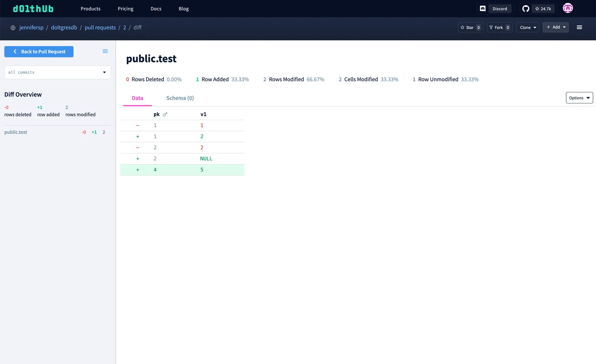Switch to the Data tab
The width and height of the screenshot is (596, 364).
coord(137,98)
